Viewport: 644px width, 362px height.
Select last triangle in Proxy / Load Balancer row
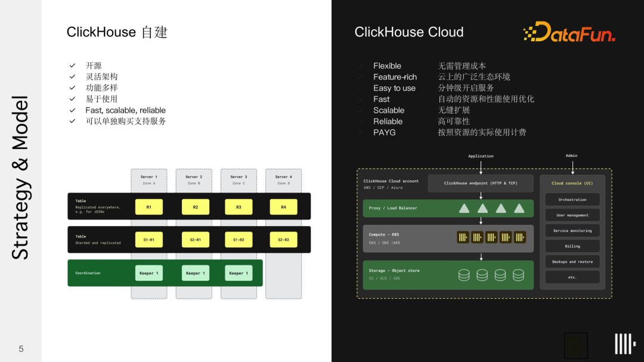coord(519,208)
